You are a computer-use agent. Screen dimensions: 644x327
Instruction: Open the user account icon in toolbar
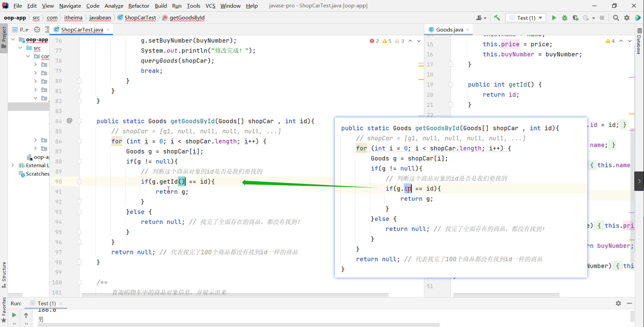tap(481, 18)
